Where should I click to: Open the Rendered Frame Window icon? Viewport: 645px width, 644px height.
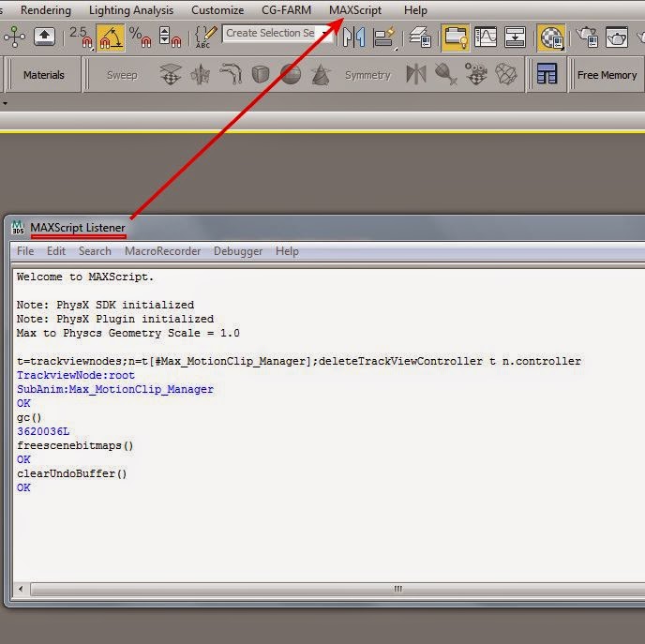(x=617, y=37)
